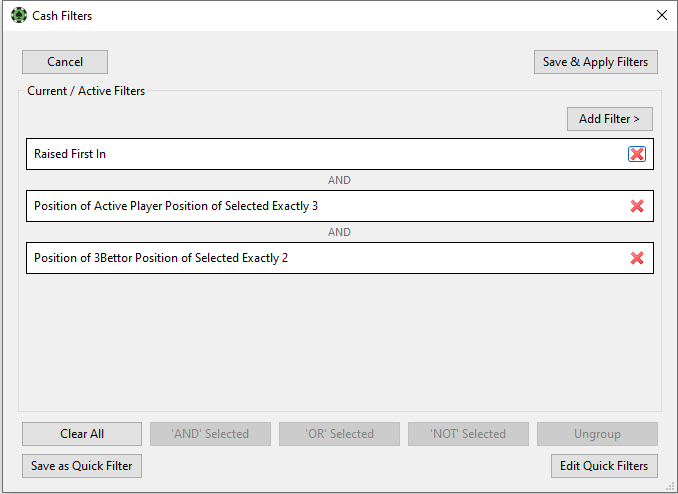
Task: Click the 'AND' Selected button
Action: click(x=210, y=434)
